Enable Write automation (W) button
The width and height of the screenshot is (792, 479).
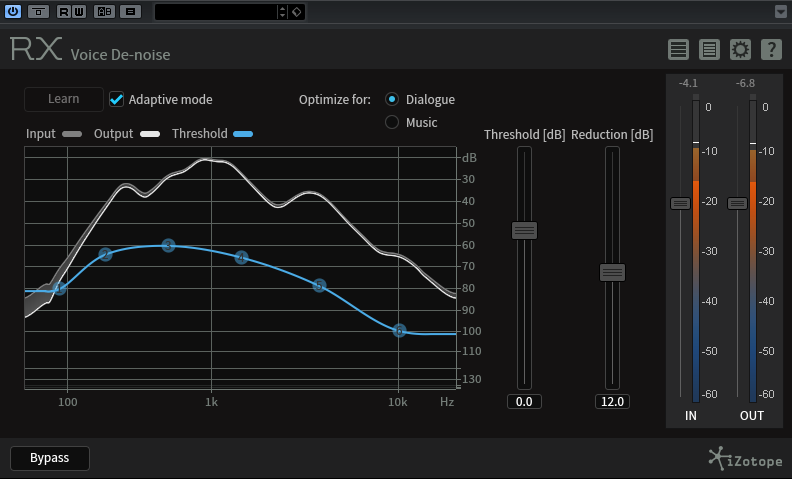tap(79, 11)
